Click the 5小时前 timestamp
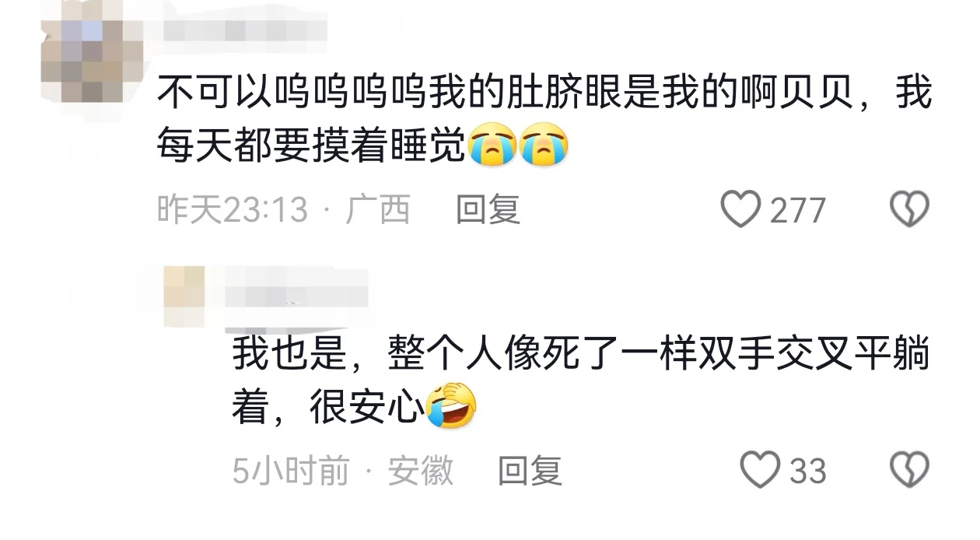Screen dimensions: 980x540 tap(291, 470)
